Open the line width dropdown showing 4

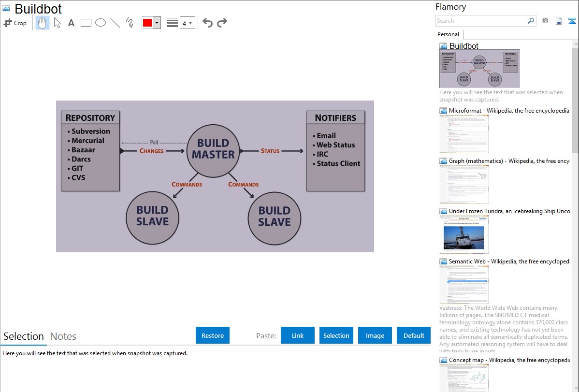pos(188,23)
